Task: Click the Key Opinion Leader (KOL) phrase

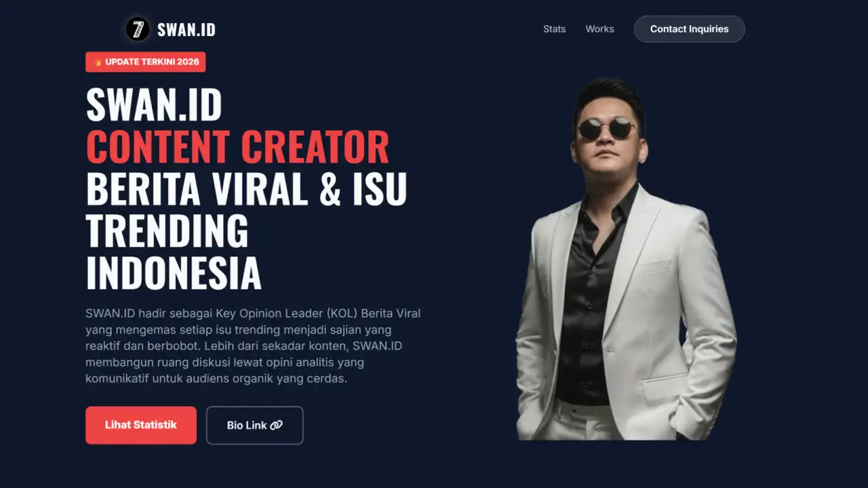Action: pyautogui.click(x=287, y=313)
